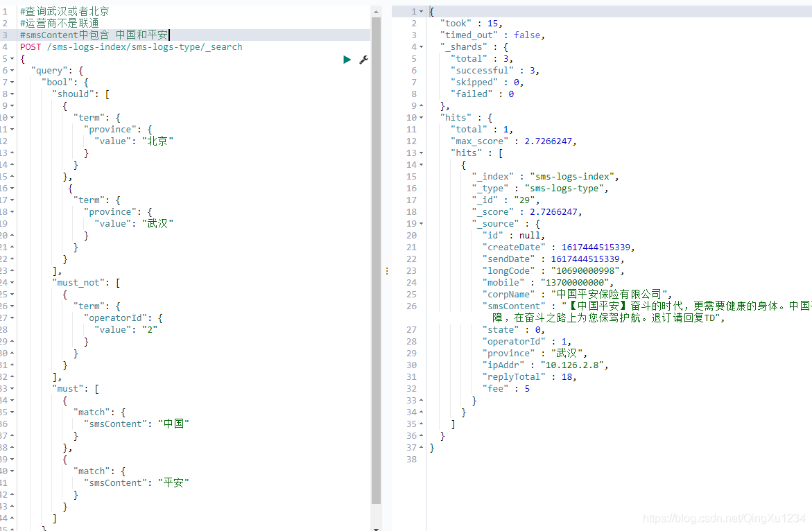Click the fold arrow on the hits object line
This screenshot has width=812, height=531.
pyautogui.click(x=420, y=116)
